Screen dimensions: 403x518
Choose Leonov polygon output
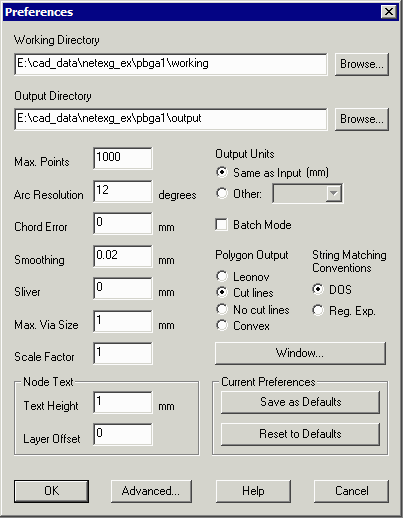point(222,276)
